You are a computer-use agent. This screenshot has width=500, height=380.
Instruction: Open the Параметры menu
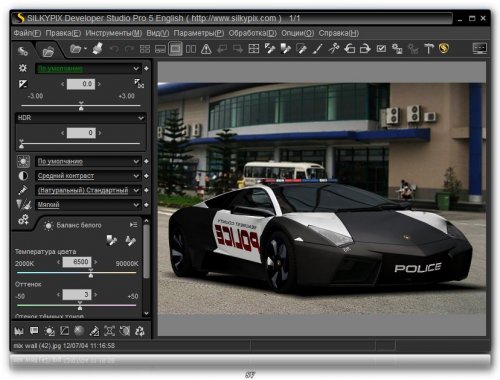(199, 33)
